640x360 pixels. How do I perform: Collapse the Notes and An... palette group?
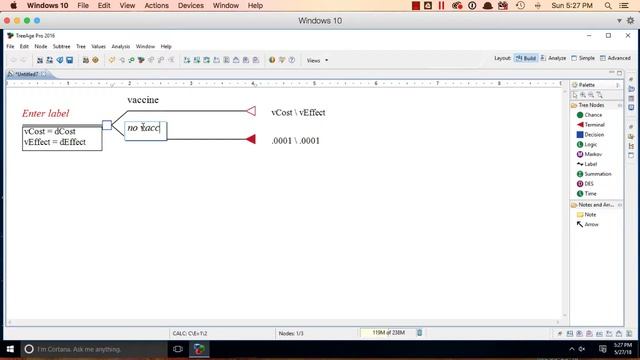coord(620,205)
